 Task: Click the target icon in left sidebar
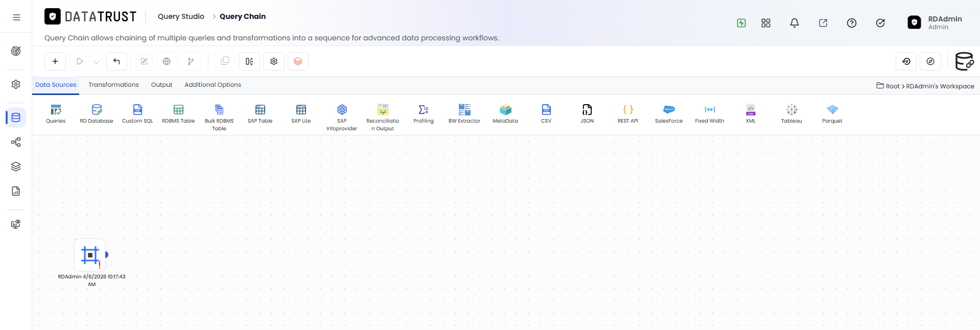point(16,51)
